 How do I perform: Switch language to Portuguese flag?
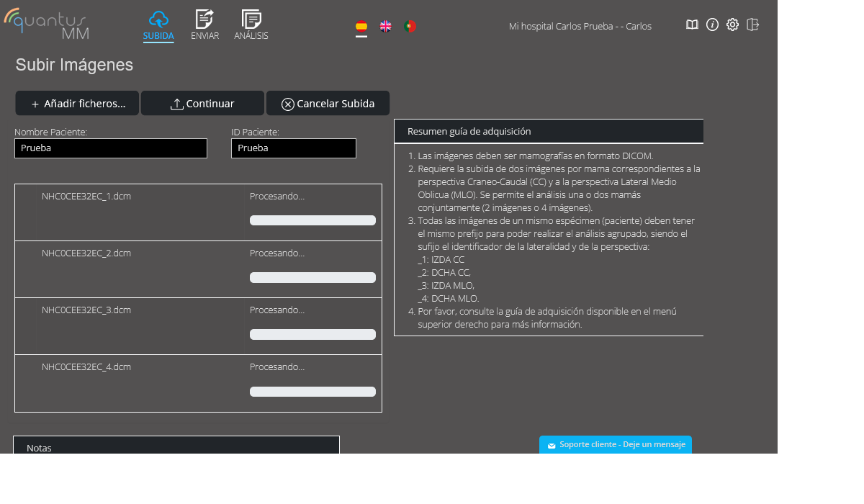410,27
